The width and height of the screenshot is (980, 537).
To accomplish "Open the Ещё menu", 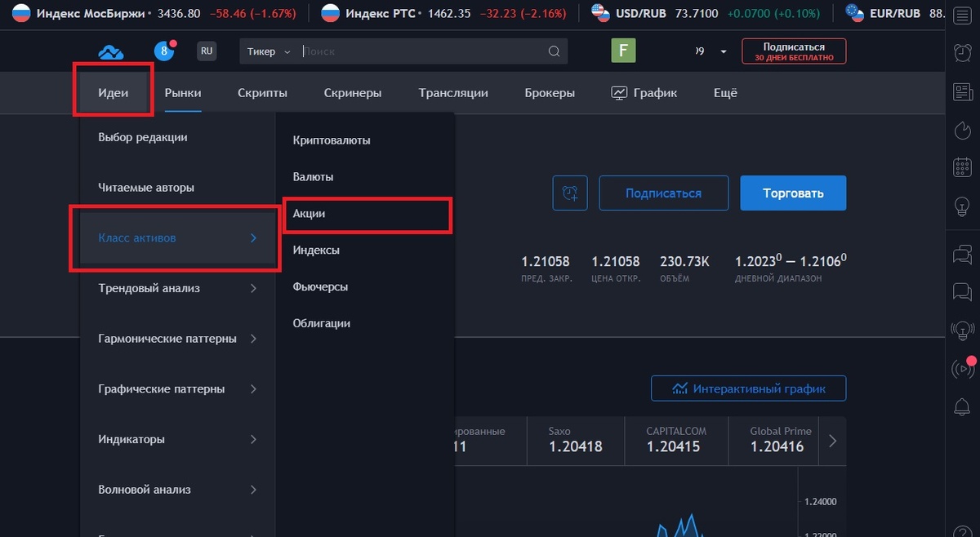I will [725, 93].
